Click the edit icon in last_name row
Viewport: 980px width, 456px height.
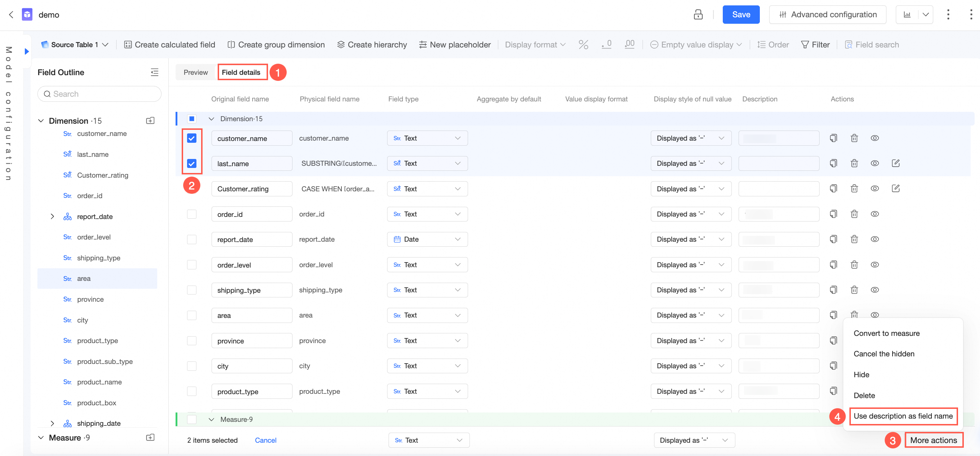click(895, 163)
